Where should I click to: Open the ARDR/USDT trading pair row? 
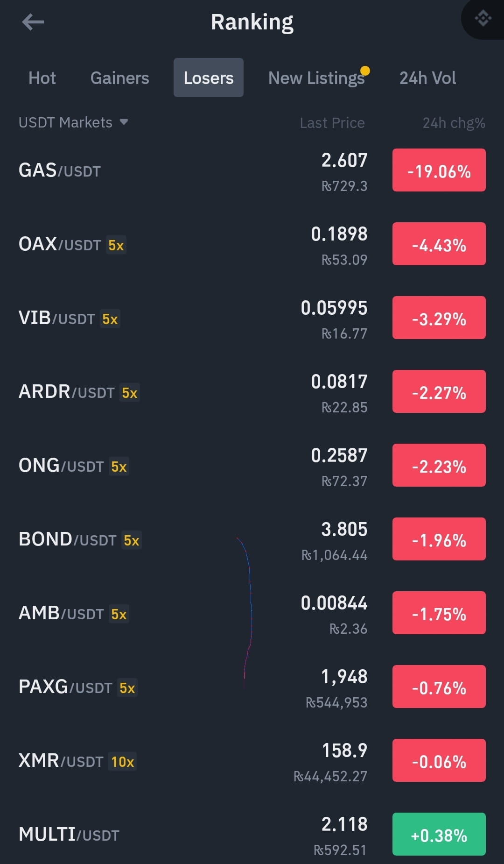(x=252, y=392)
